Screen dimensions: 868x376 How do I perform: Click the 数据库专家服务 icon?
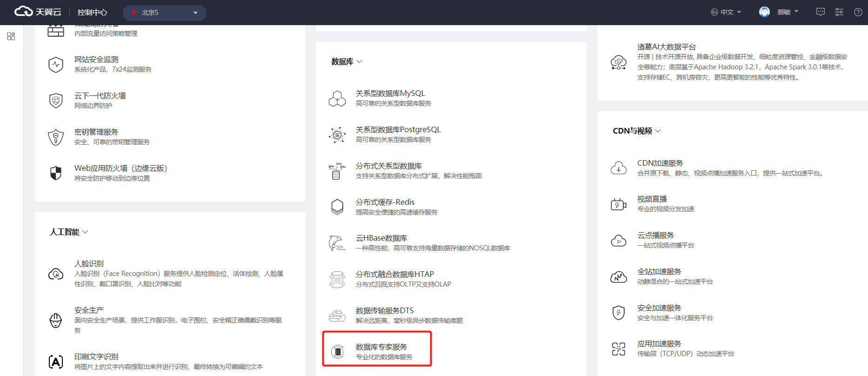(338, 351)
